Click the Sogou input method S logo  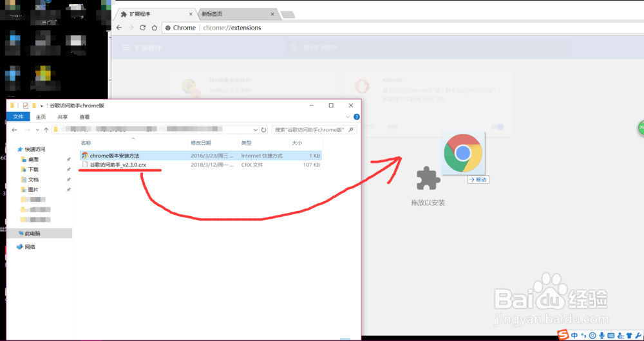563,335
